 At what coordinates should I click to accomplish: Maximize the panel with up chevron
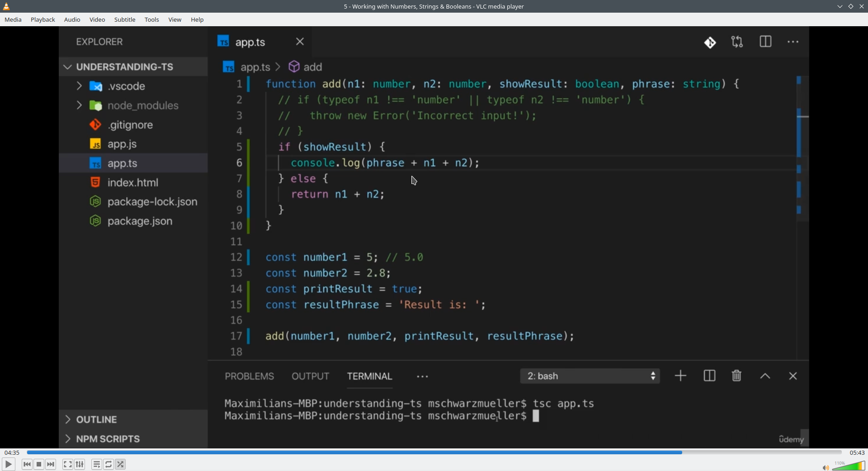click(765, 376)
